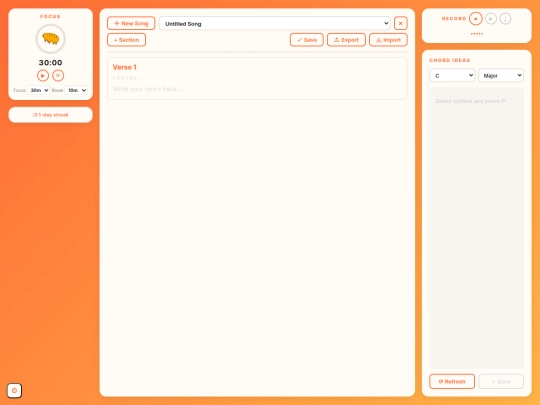Refresh chord ideas
The width and height of the screenshot is (540, 405).
pos(452,382)
